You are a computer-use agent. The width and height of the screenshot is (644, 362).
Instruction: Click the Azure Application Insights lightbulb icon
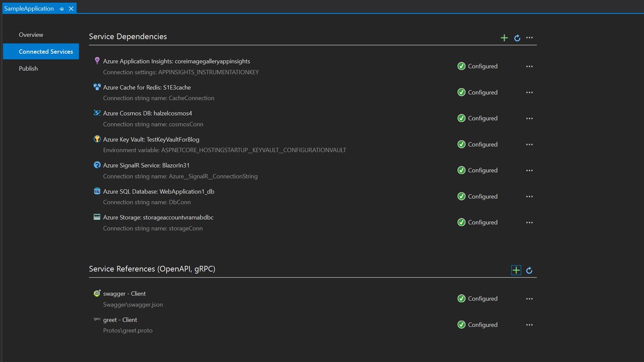97,61
